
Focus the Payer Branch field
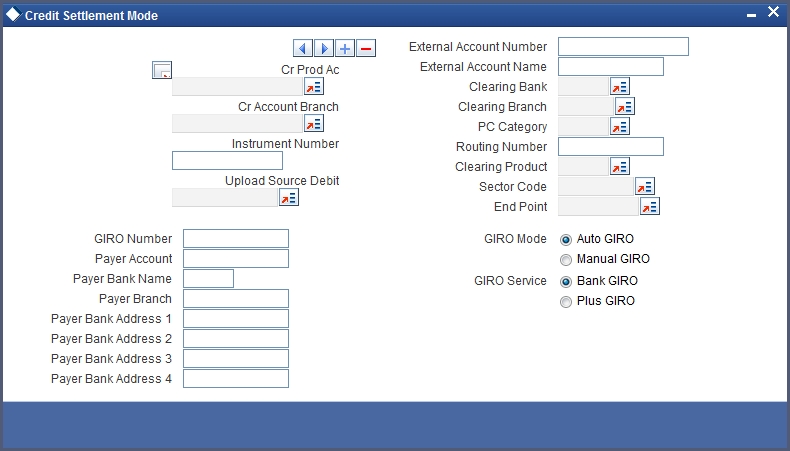[x=236, y=298]
